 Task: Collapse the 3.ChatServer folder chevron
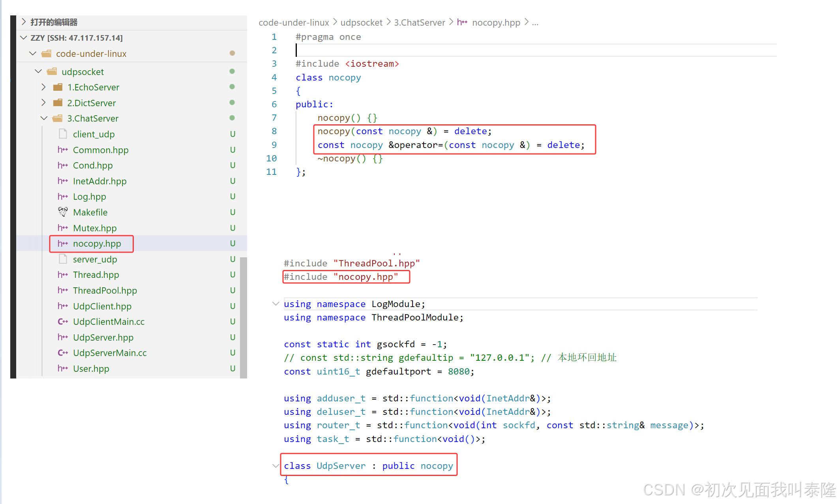point(44,118)
